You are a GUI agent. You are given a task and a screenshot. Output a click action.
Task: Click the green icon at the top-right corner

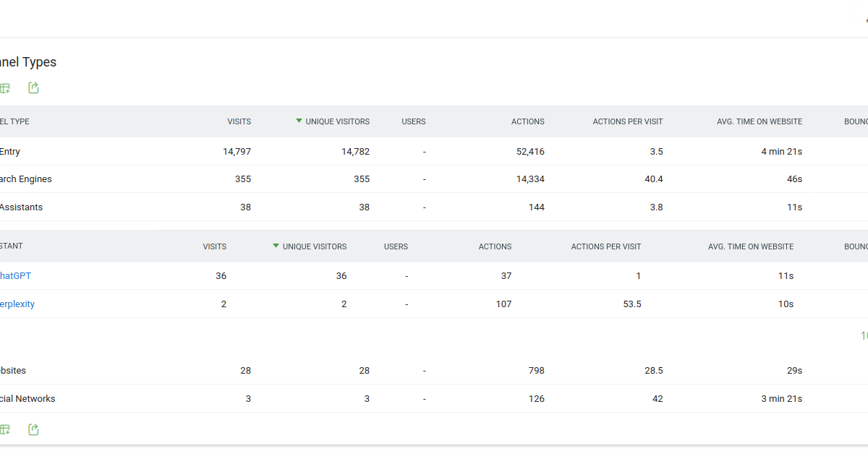pos(865,20)
